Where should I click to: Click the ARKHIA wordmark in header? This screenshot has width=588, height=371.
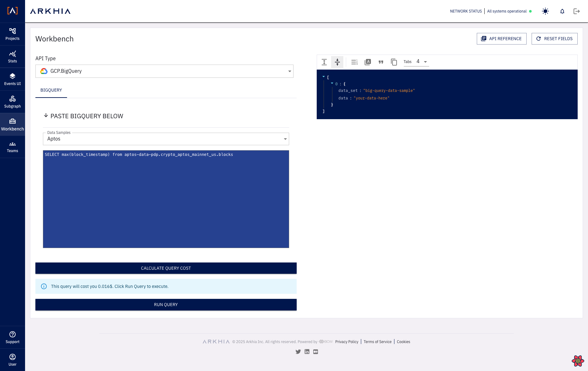coord(50,11)
